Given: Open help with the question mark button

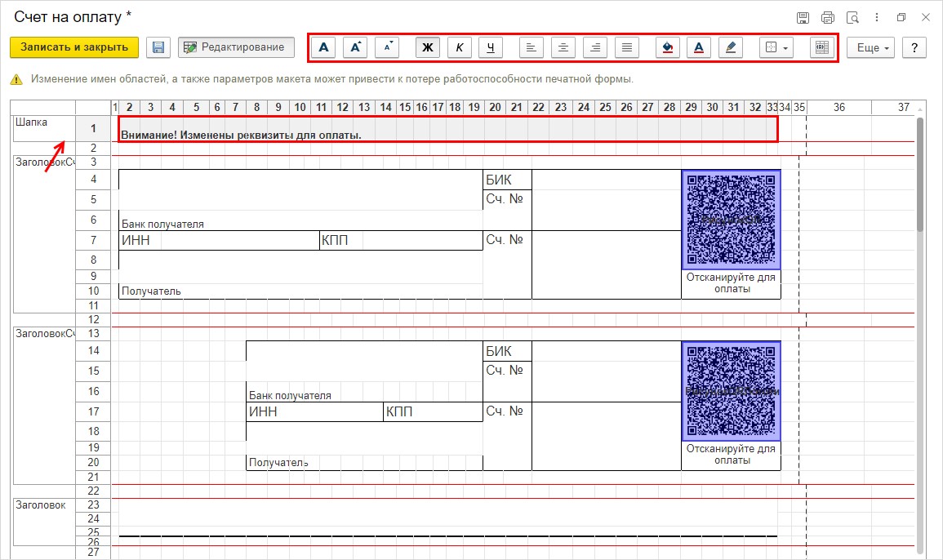Looking at the screenshot, I should [x=914, y=47].
